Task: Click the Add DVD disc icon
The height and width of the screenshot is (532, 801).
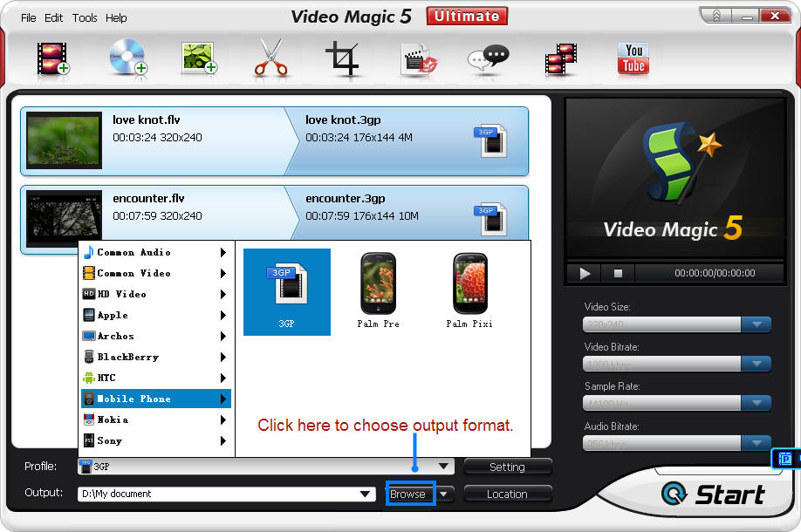Action: (x=127, y=58)
